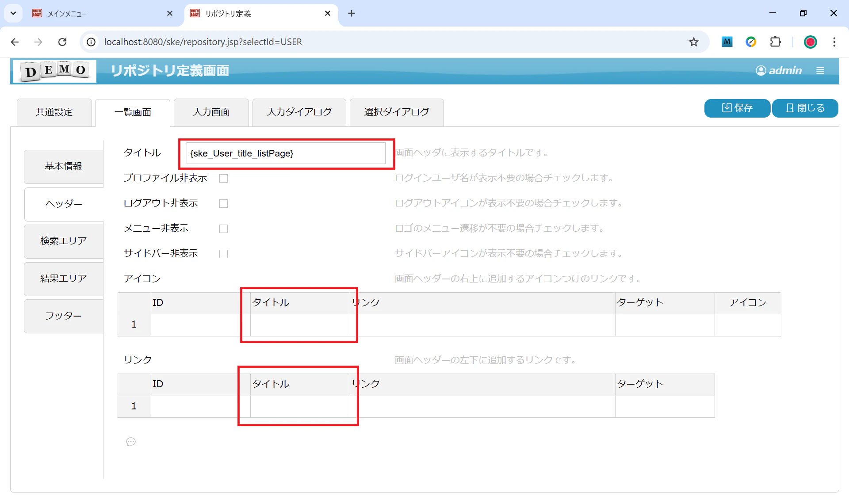Click the browser address bar URL
Image resolution: width=849 pixels, height=504 pixels.
pos(203,42)
